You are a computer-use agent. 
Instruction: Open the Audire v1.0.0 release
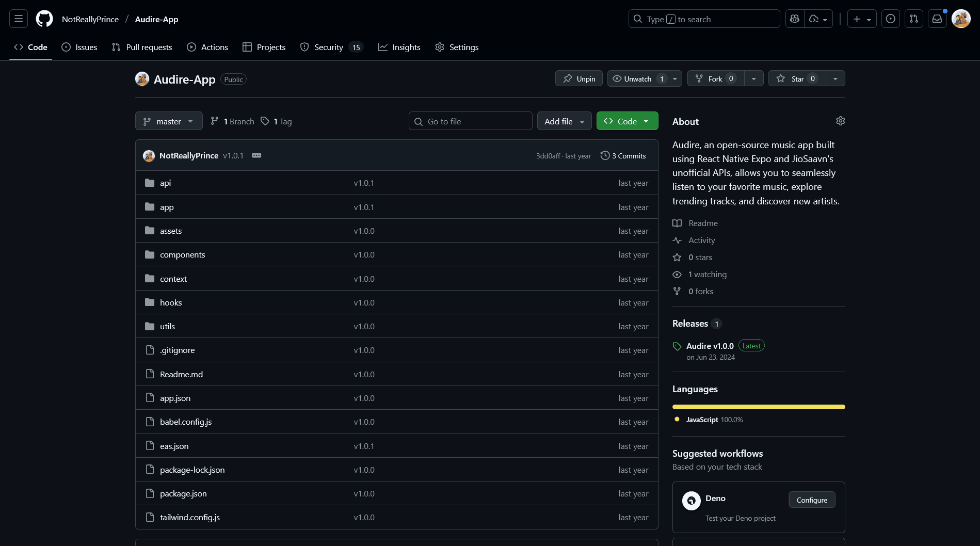(710, 345)
